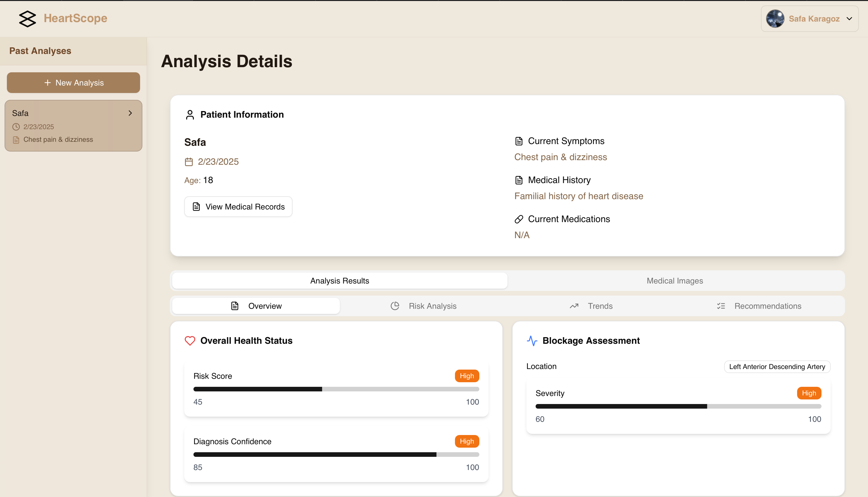Viewport: 868px width, 497px height.
Task: Click the pulse icon beside Blockage Assessment
Action: (x=532, y=341)
